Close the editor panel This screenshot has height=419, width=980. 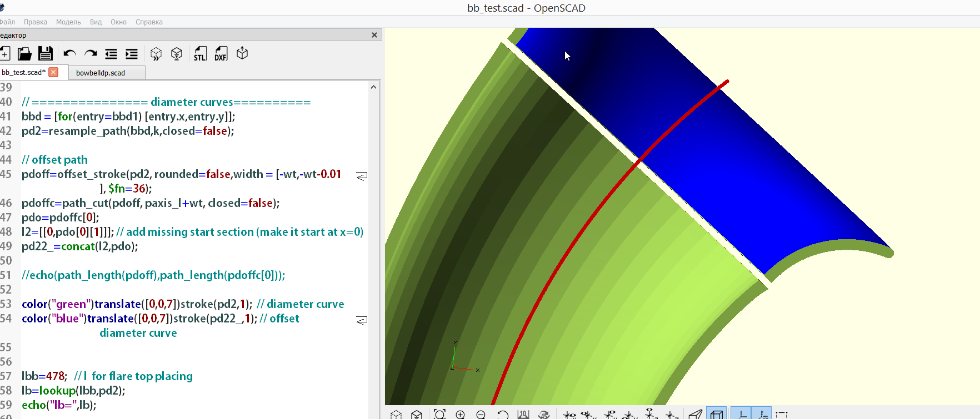pos(374,35)
